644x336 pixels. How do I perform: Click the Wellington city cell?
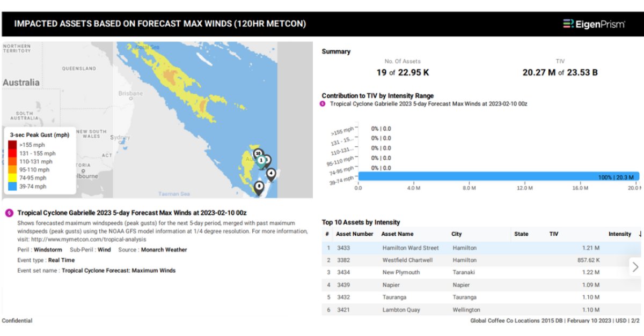pyautogui.click(x=466, y=310)
